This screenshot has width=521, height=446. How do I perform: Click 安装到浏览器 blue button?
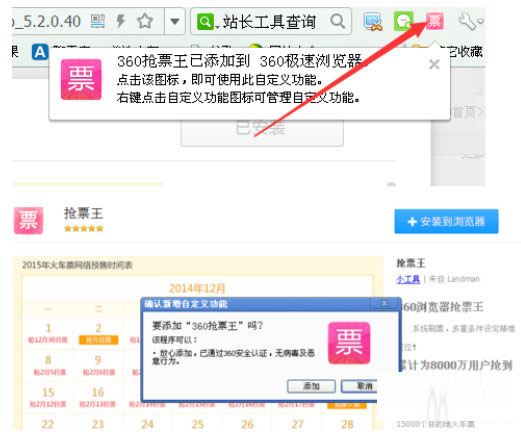click(446, 221)
